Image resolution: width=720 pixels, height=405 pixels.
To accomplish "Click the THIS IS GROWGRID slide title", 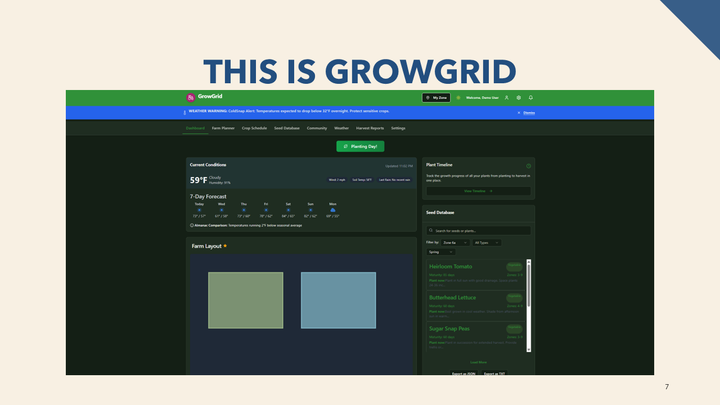I will [360, 72].
